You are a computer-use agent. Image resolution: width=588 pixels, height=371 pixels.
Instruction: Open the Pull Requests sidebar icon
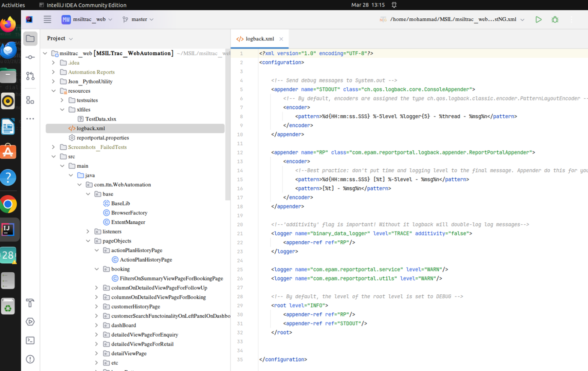[30, 75]
